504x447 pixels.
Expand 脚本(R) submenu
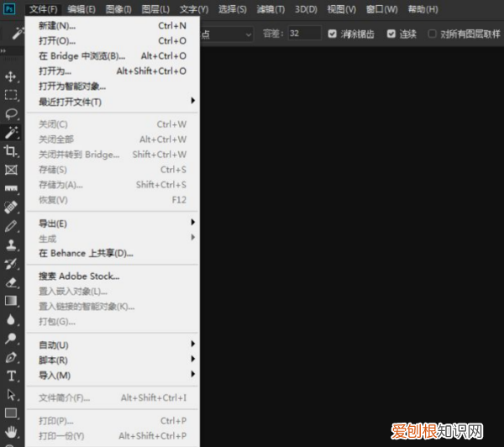[x=113, y=360]
